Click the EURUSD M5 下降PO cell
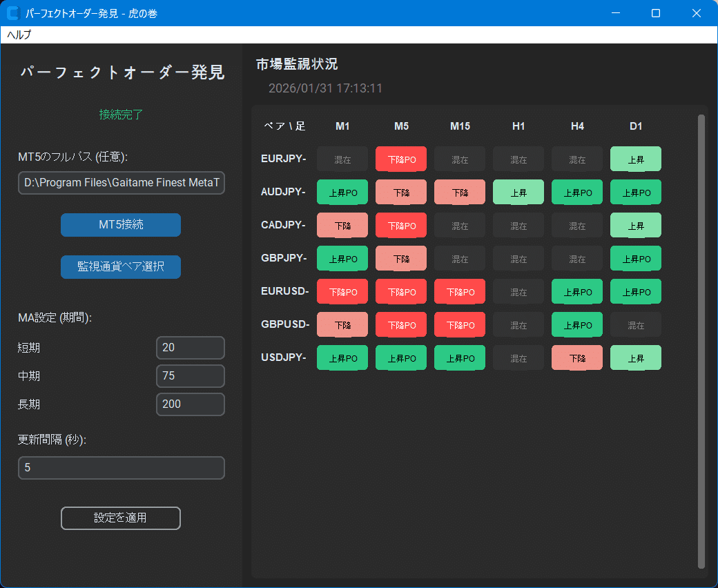 point(400,291)
